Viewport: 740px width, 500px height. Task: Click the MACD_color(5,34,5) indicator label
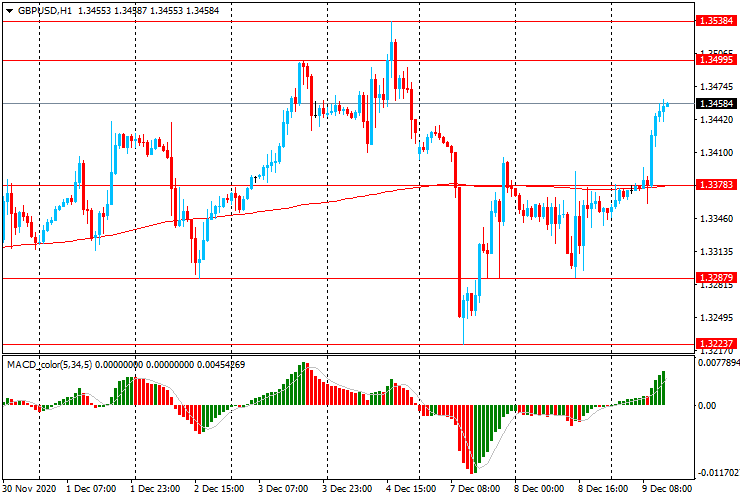tap(50, 364)
